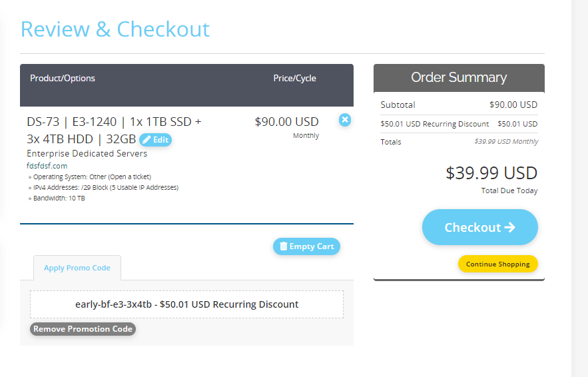588x377 pixels.
Task: Click the Review & Checkout heading
Action: point(115,29)
